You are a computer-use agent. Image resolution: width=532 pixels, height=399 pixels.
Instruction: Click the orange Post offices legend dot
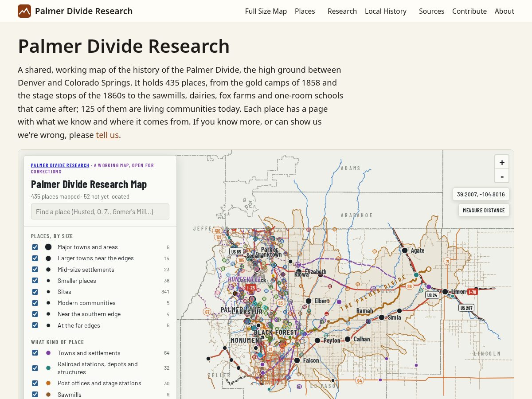click(48, 383)
